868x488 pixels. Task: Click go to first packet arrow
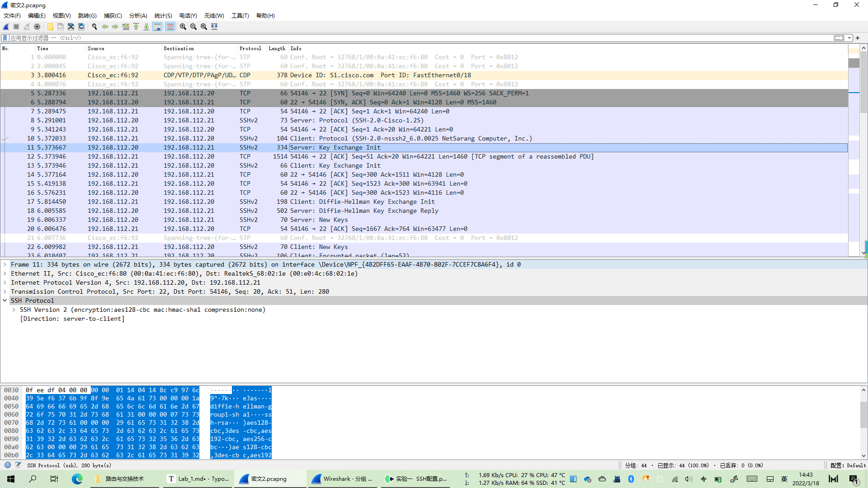[136, 27]
